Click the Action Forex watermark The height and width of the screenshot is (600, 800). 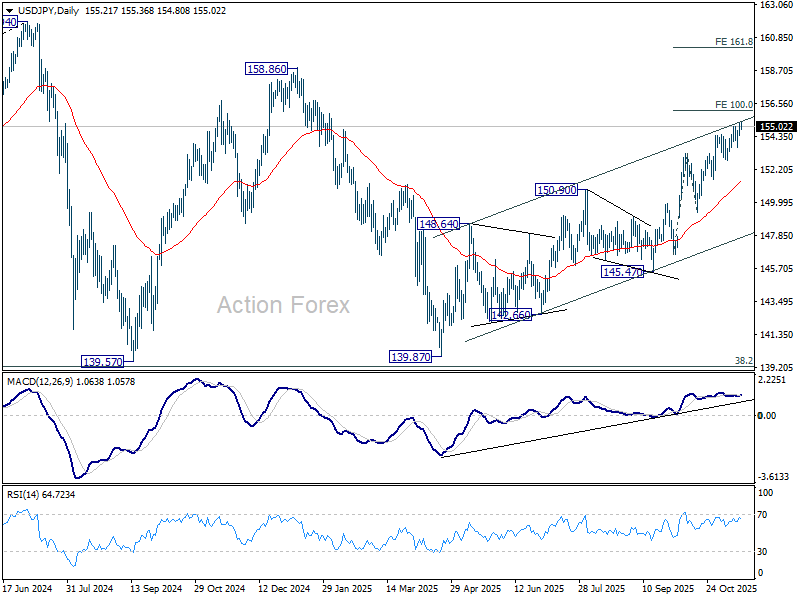tap(283, 305)
